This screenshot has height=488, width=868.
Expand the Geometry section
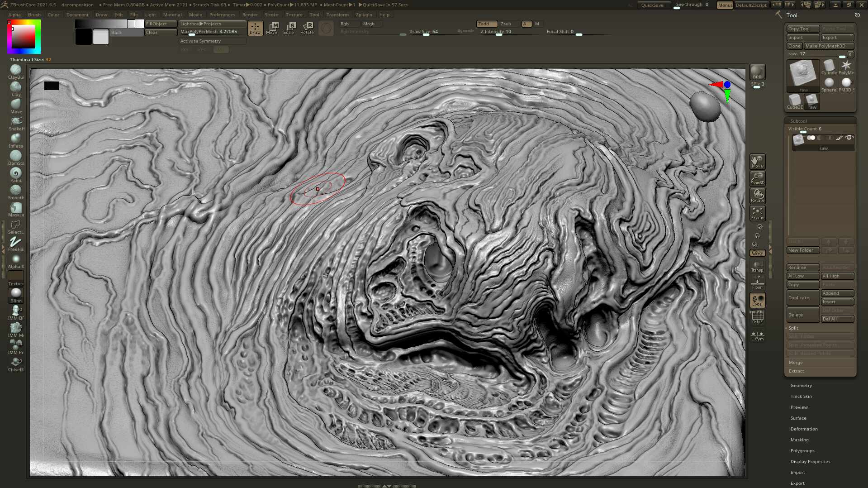point(801,385)
